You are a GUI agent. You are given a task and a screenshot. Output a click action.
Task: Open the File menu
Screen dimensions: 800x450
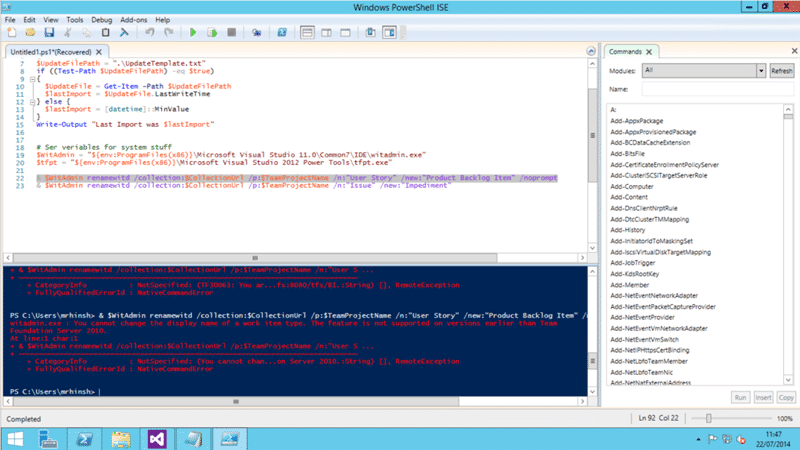[10, 20]
